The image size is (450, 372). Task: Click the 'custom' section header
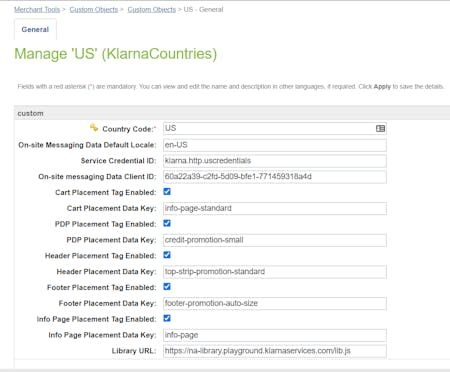[x=232, y=113]
